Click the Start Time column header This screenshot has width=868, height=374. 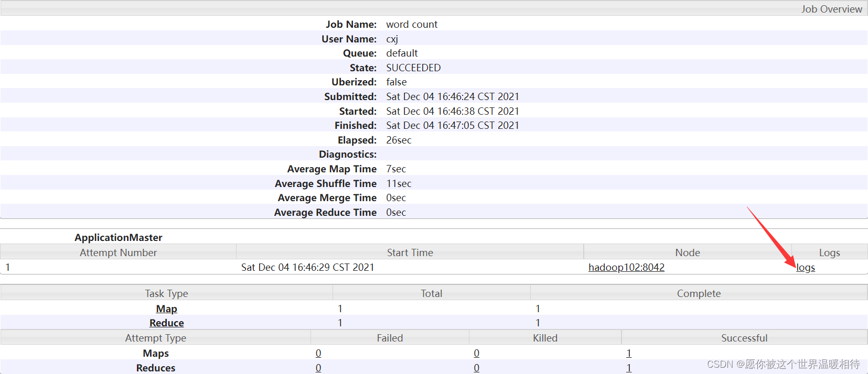point(410,253)
